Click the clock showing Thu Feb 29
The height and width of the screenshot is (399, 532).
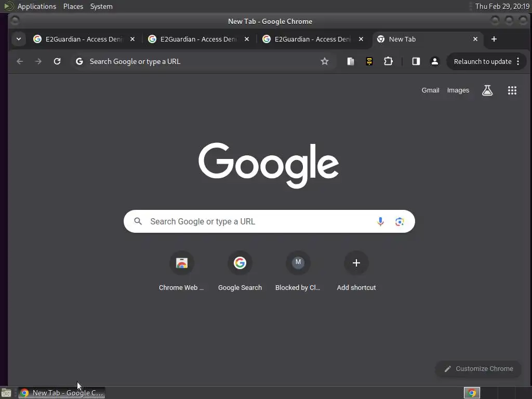[502, 6]
